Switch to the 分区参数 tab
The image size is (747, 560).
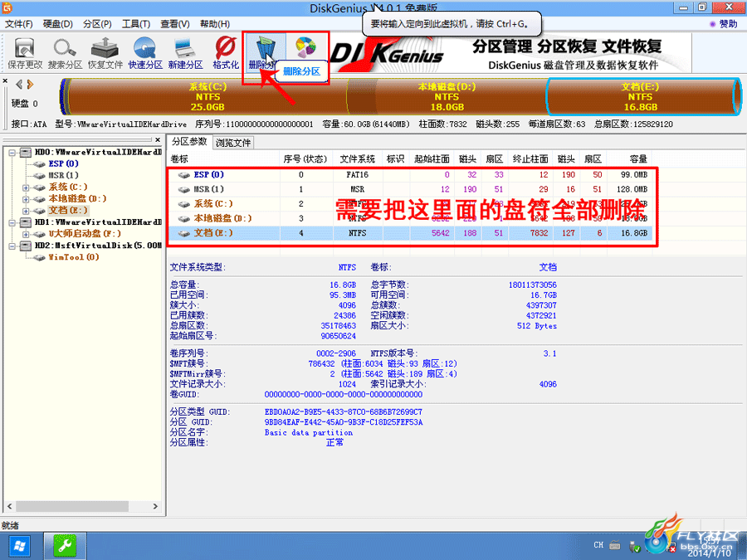click(189, 141)
